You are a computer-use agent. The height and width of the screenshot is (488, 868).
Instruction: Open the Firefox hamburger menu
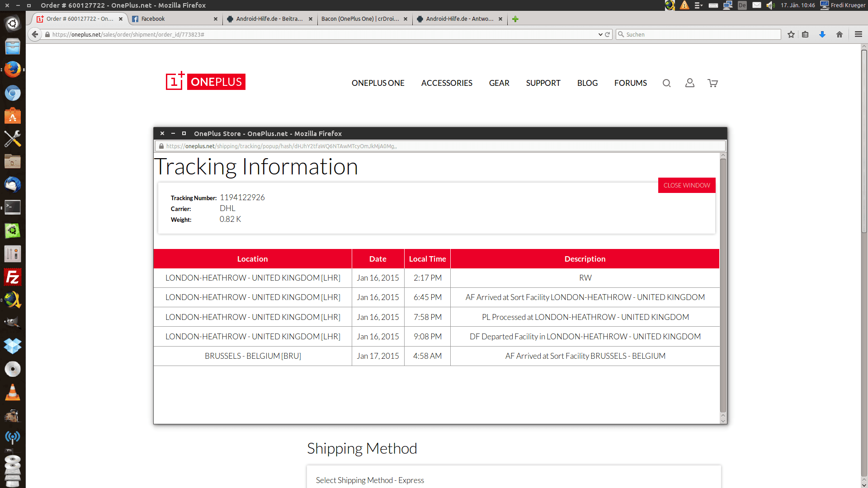point(858,34)
